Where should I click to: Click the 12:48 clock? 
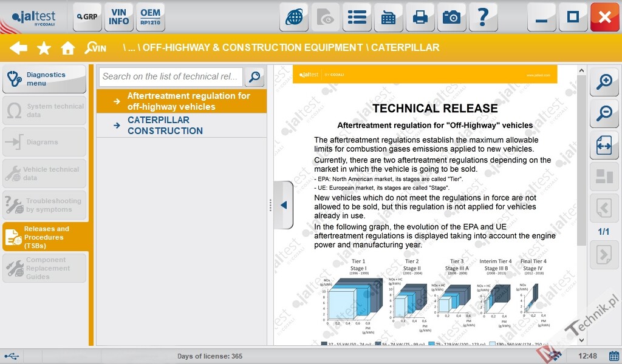[587, 356]
